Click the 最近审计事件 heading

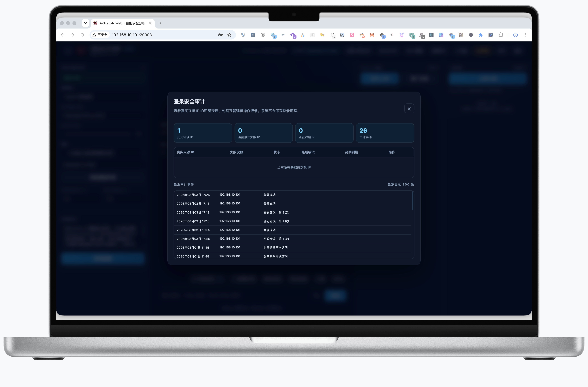184,185
